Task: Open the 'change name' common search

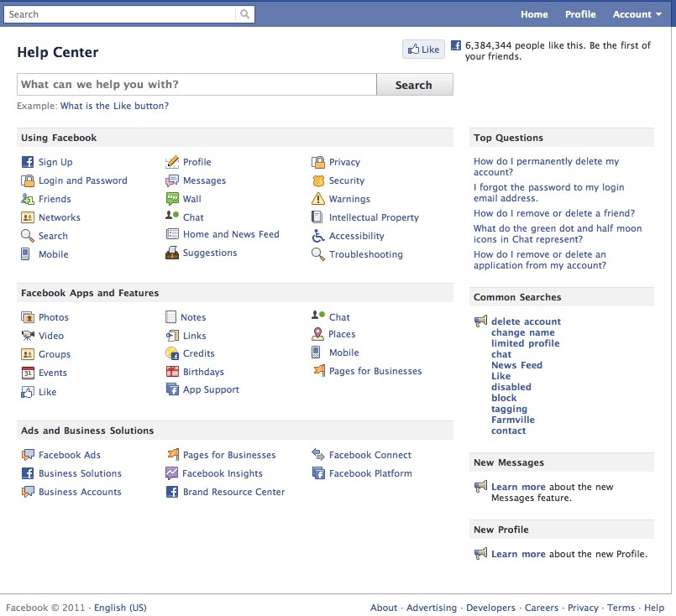Action: pyautogui.click(x=523, y=332)
